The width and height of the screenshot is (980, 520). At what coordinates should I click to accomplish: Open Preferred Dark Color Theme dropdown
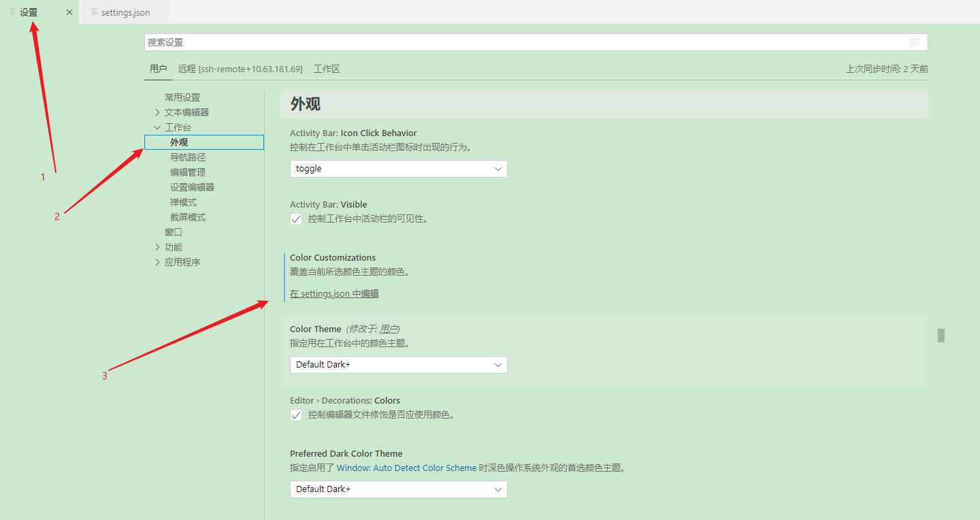(399, 489)
